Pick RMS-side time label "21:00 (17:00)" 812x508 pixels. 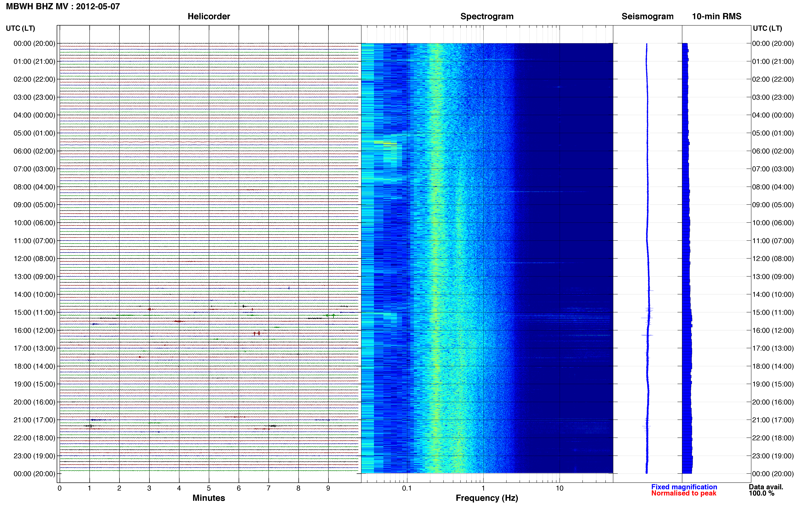click(x=773, y=420)
